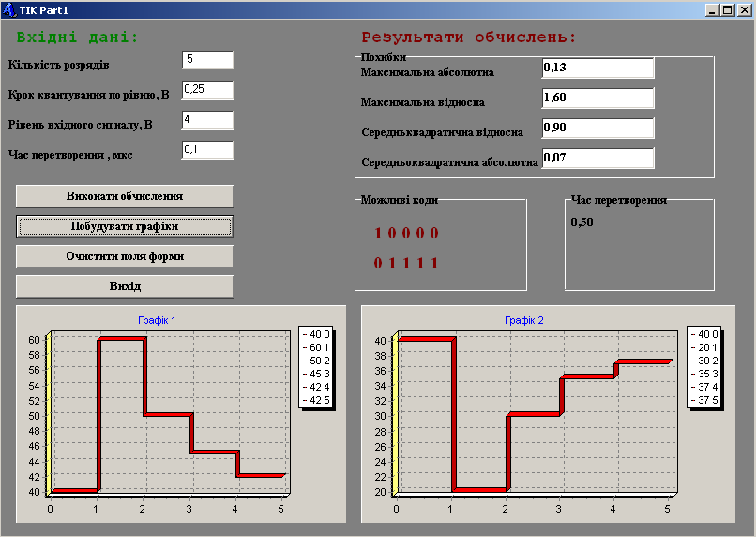
Task: Click 'Очистити поля форми' button
Action: (x=125, y=256)
